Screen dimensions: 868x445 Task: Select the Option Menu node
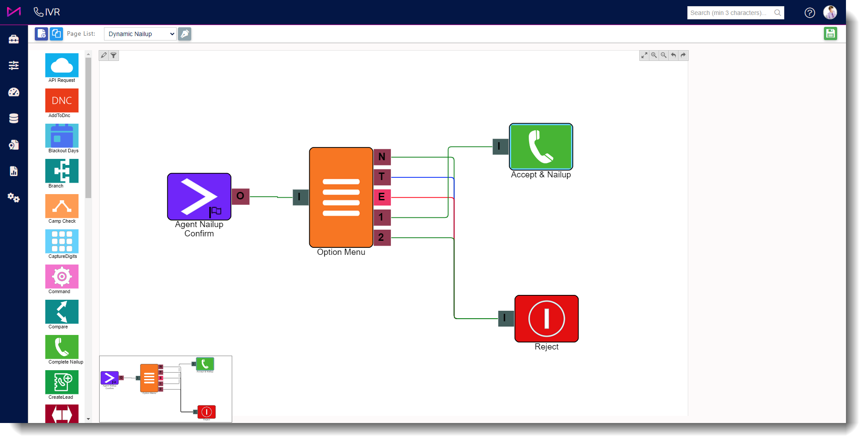click(x=341, y=197)
